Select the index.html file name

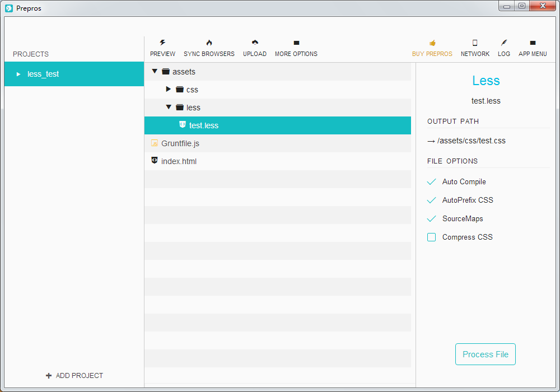pyautogui.click(x=179, y=161)
